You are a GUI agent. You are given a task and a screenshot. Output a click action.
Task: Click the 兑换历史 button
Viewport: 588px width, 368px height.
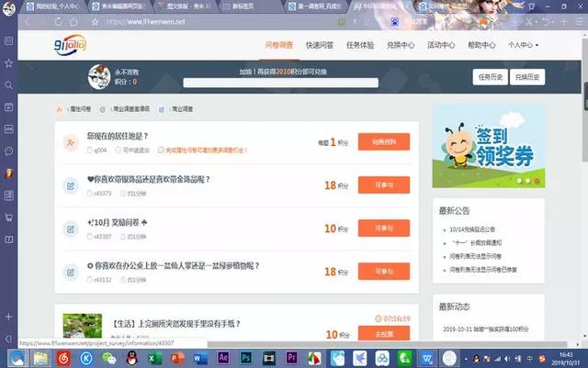pos(527,76)
